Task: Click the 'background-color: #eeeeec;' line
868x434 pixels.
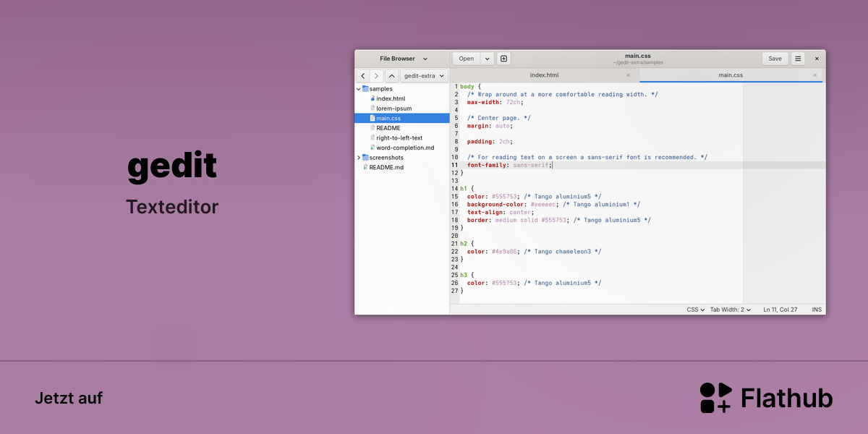Action: tap(513, 205)
